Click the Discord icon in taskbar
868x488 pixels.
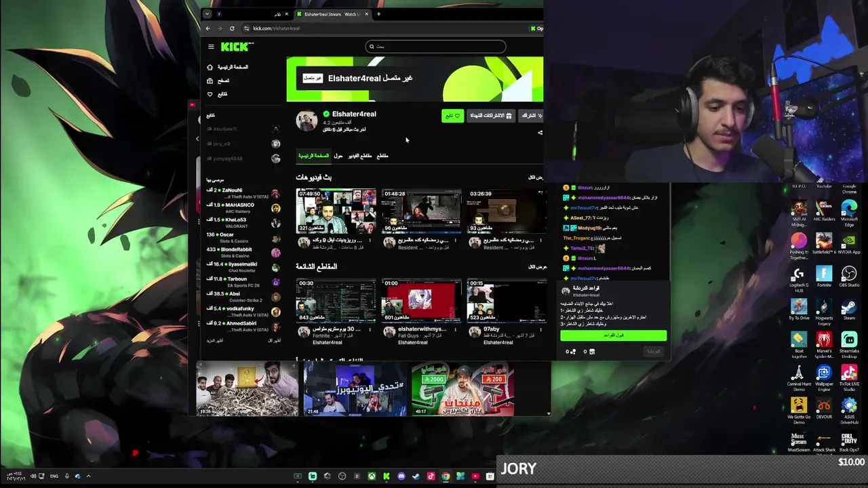401,476
